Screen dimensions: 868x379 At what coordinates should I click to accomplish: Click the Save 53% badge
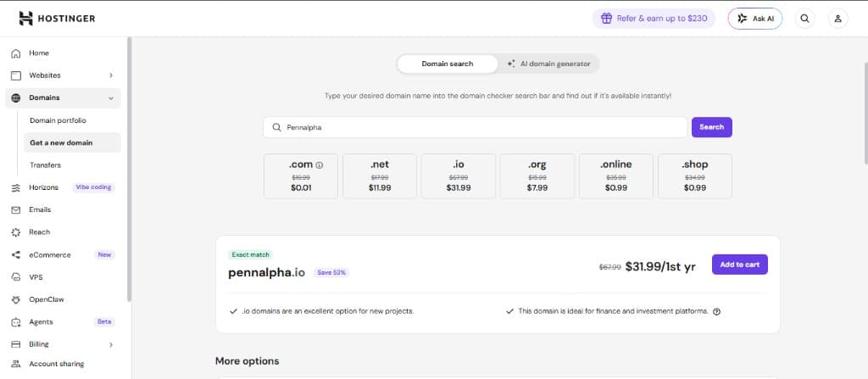point(331,273)
